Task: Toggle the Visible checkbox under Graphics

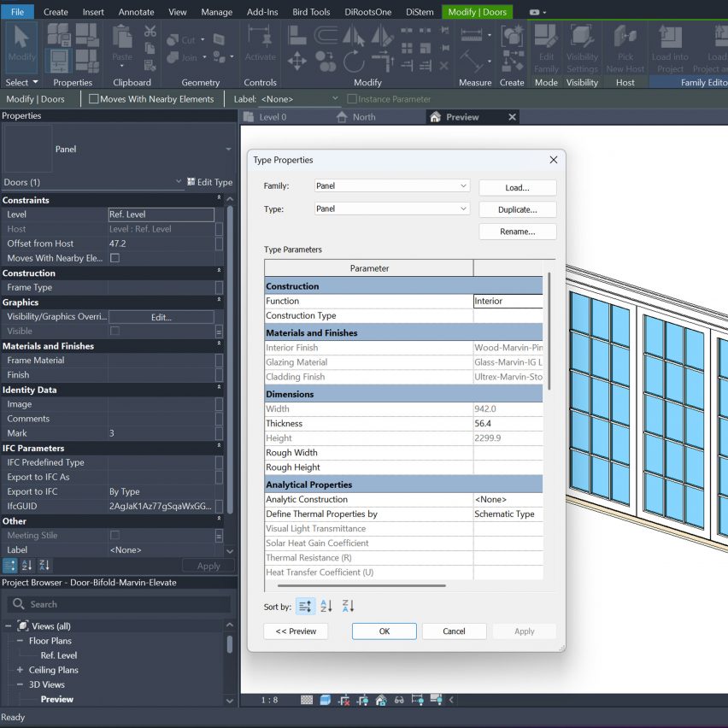Action: pos(114,331)
